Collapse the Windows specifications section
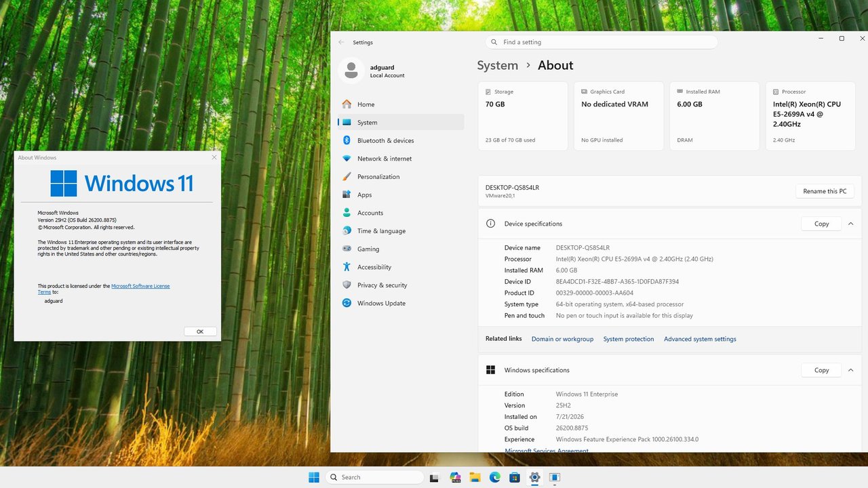Screen dimensions: 868x488 click(850, 370)
